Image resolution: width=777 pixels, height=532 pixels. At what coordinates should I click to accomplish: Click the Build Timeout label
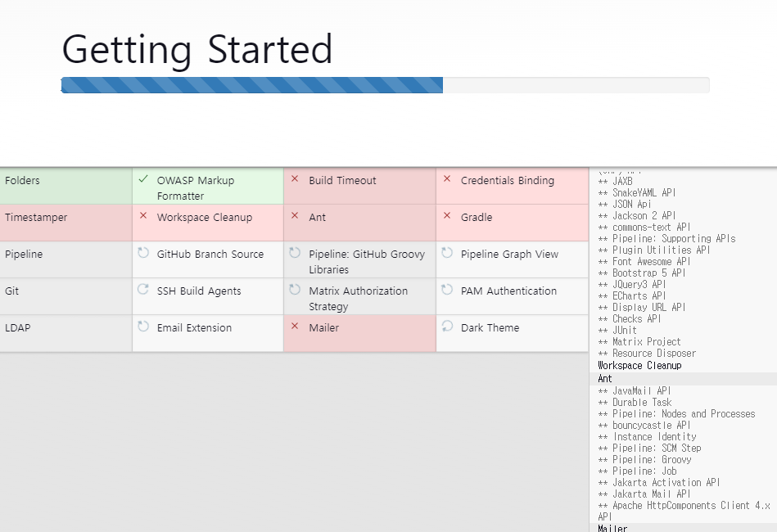coord(342,180)
